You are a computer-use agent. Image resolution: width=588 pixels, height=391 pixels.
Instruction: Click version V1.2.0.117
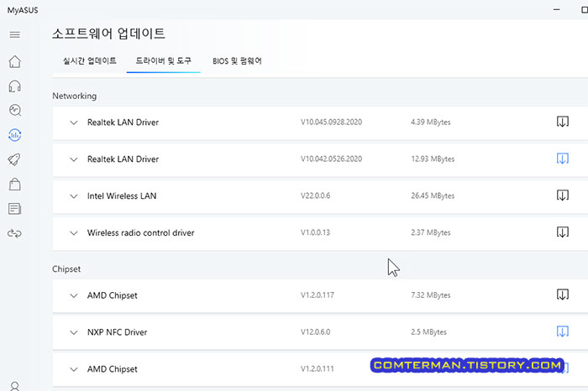pos(318,295)
